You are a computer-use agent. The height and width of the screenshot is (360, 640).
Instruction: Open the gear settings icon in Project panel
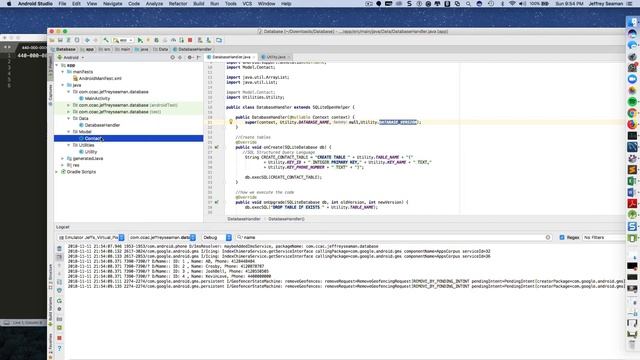[190, 58]
